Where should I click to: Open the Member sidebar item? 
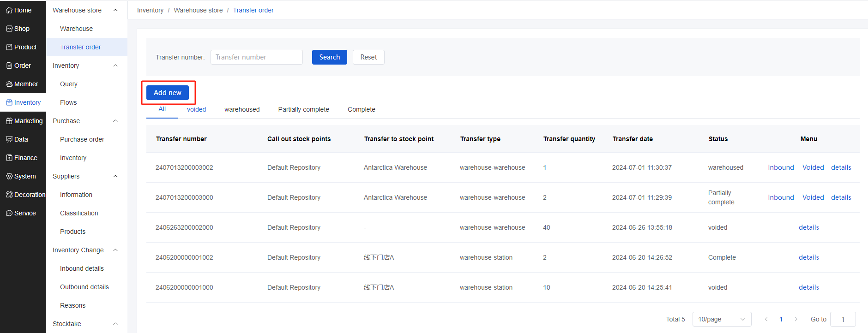point(23,84)
